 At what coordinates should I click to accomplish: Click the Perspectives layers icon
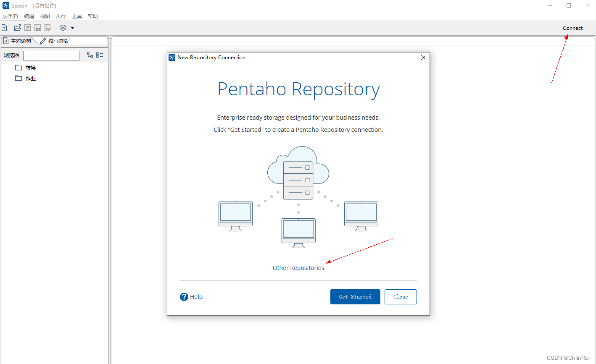63,28
